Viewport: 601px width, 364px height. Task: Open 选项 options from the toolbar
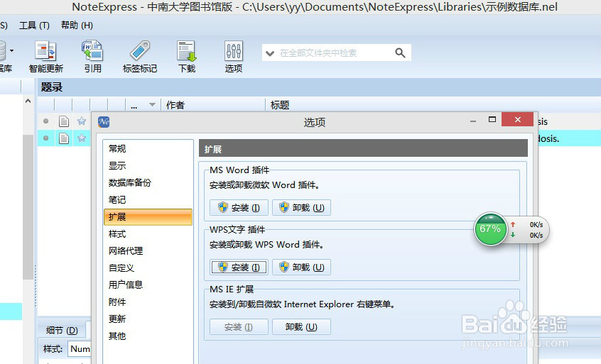(x=234, y=57)
